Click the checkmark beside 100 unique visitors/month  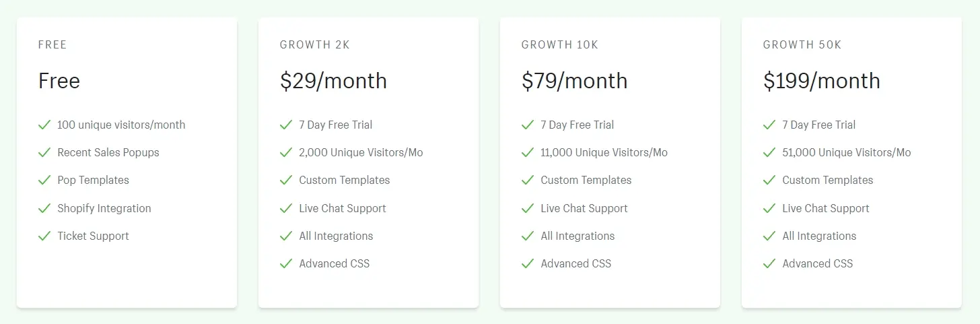pos(44,125)
